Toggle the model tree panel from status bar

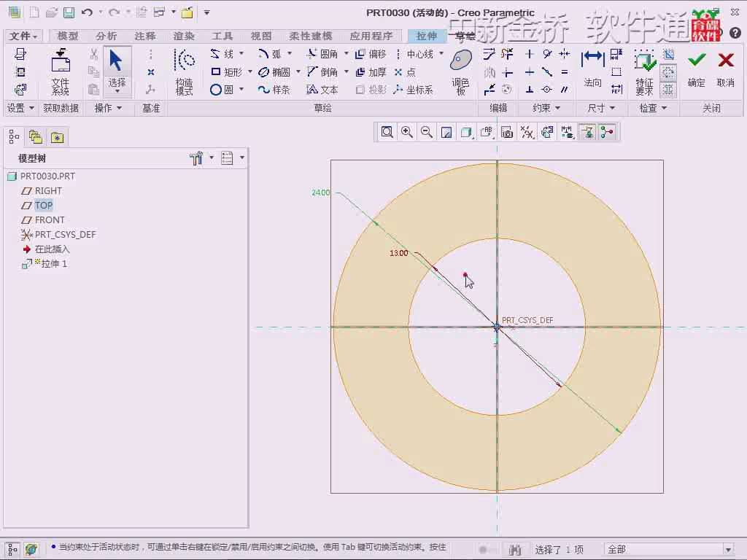[x=13, y=549]
